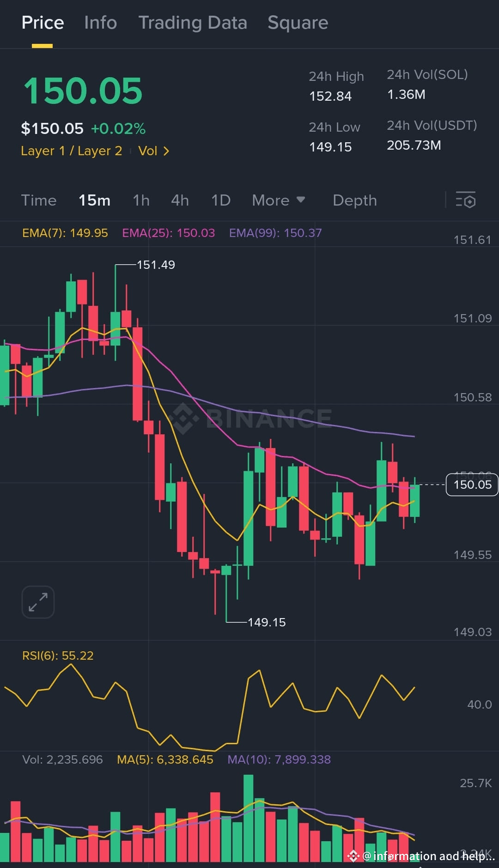Tap the +0.02% change percentage
The image size is (499, 868).
[118, 128]
